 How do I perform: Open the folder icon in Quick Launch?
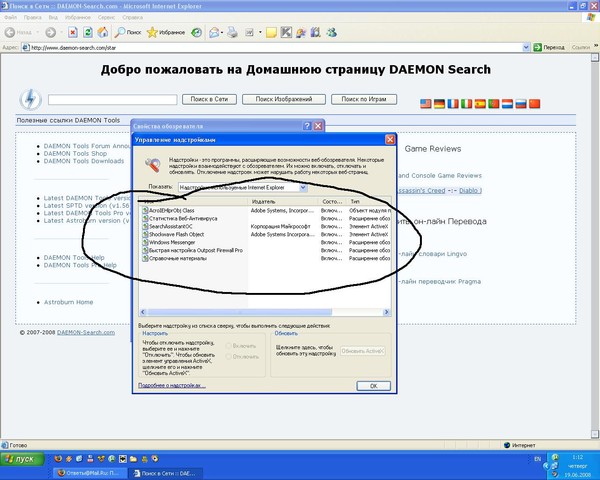point(133,459)
